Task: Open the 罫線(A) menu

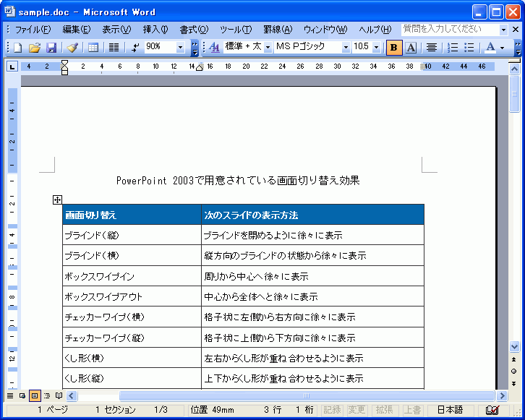Action: coord(278,30)
